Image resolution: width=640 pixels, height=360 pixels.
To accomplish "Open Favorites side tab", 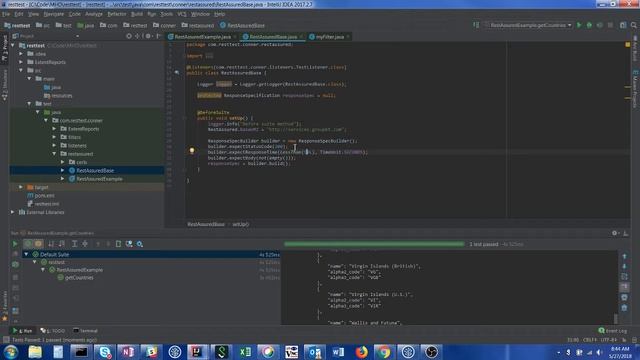I will (x=4, y=306).
